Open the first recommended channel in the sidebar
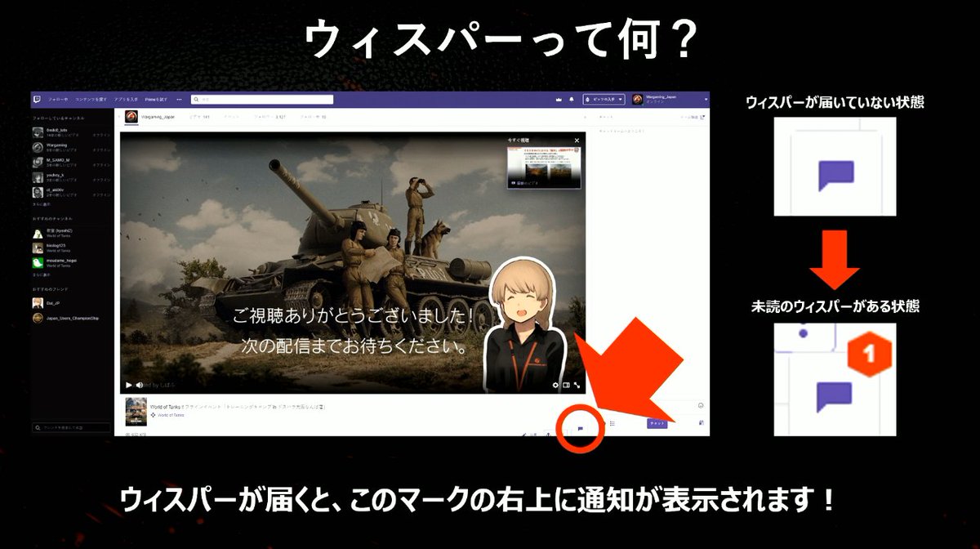Image resolution: width=980 pixels, height=549 pixels. point(72,233)
